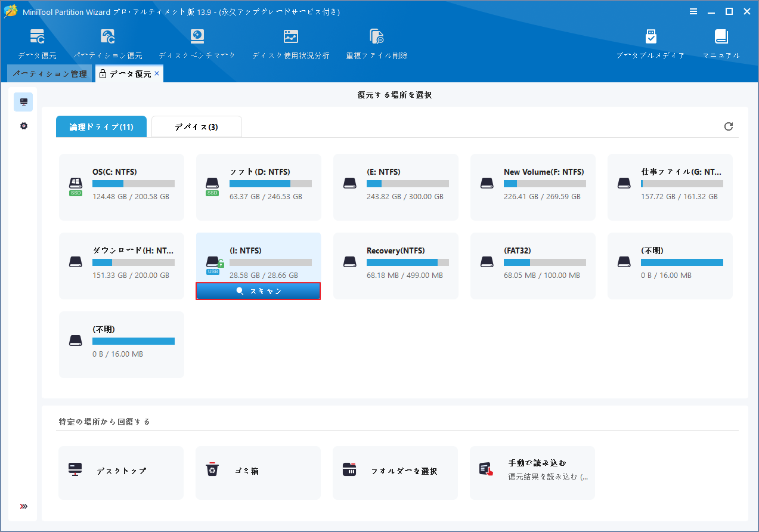Select the New Volume(F: NTFS) drive icon
Image resolution: width=759 pixels, height=532 pixels.
click(487, 183)
